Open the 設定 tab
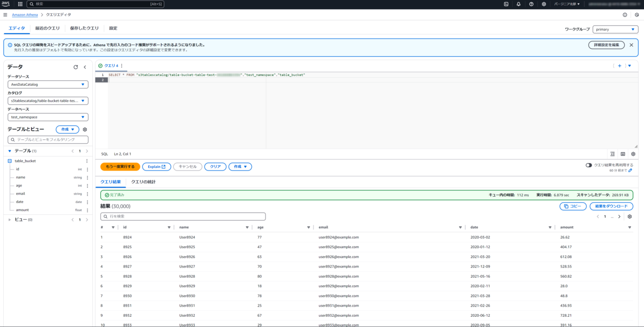 pyautogui.click(x=113, y=28)
